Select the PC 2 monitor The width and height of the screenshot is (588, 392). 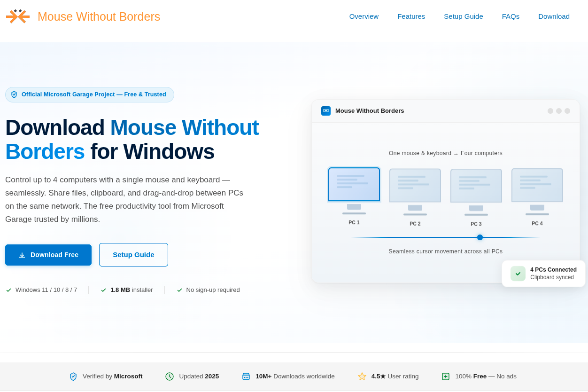[x=415, y=186]
